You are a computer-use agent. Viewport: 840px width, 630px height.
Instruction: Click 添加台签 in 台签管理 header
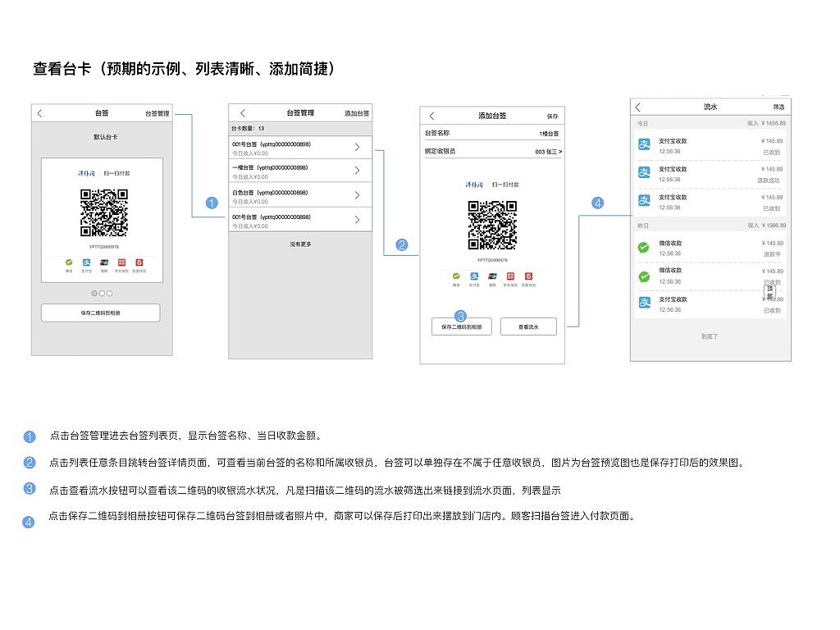click(x=357, y=113)
